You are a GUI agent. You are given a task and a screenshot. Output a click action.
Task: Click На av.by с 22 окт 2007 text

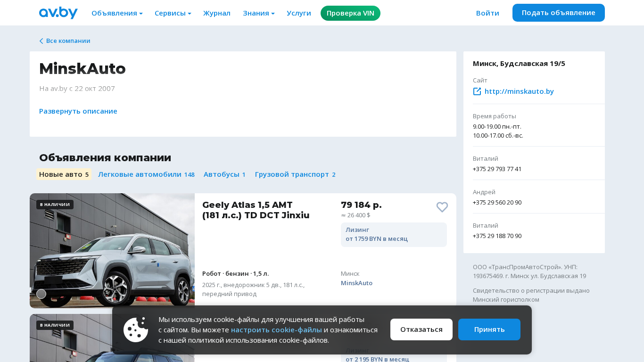coord(77,89)
